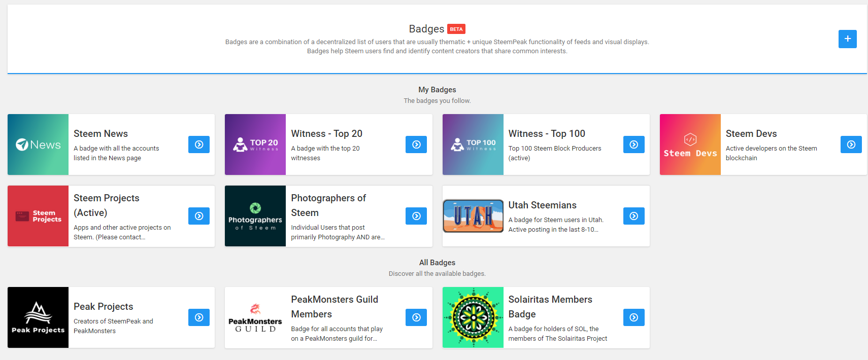Click the Photographers of Steem badge image
This screenshot has height=360, width=868.
[x=255, y=216]
